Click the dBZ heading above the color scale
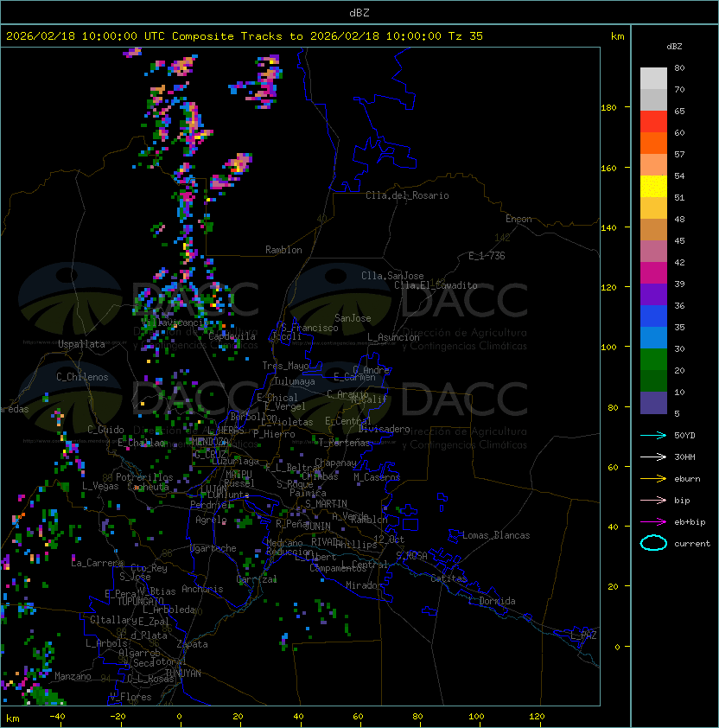This screenshot has height=728, width=719. (674, 47)
